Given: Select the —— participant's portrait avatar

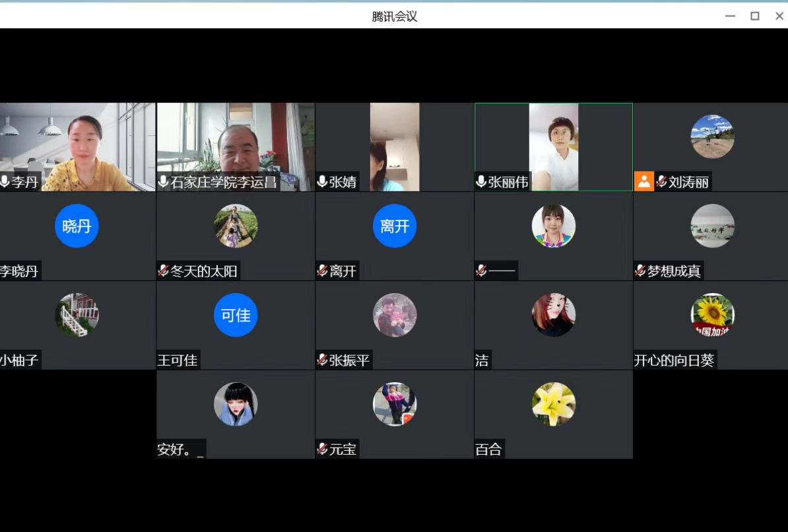Looking at the screenshot, I should pos(554,226).
